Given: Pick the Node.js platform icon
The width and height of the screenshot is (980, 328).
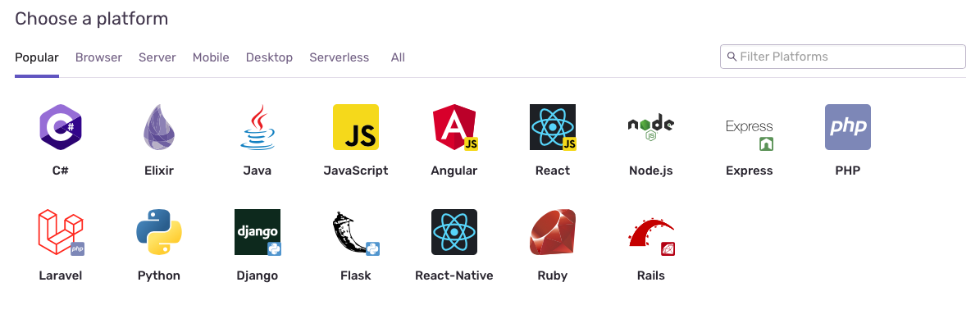Looking at the screenshot, I should click(x=651, y=127).
